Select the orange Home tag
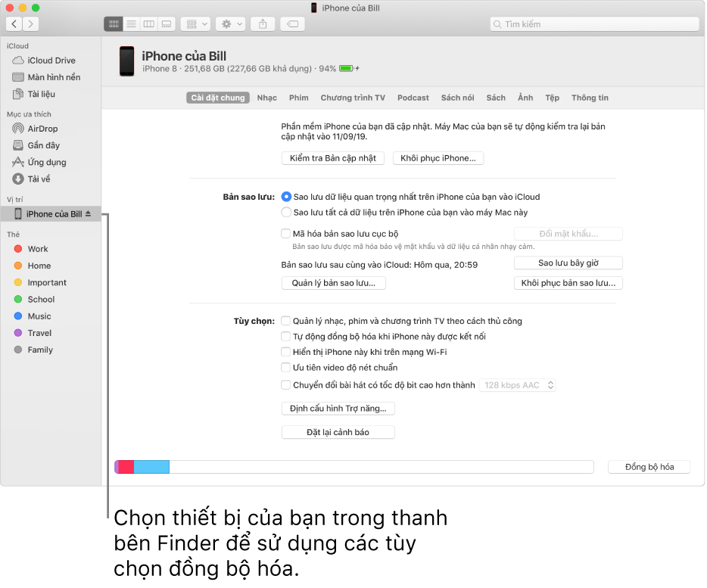 click(33, 266)
